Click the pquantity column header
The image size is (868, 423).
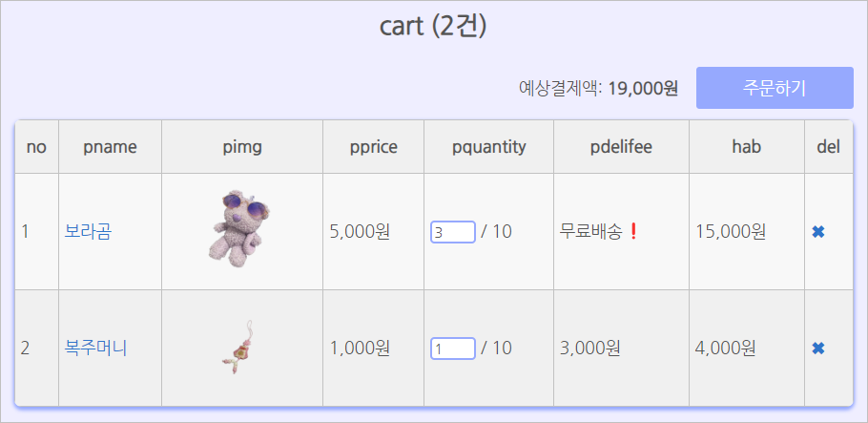tap(488, 147)
